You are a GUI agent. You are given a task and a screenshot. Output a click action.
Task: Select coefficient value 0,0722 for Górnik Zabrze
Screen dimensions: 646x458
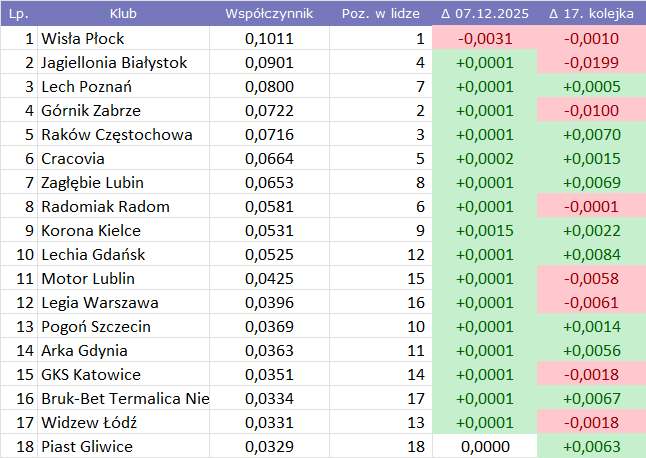coord(269,111)
